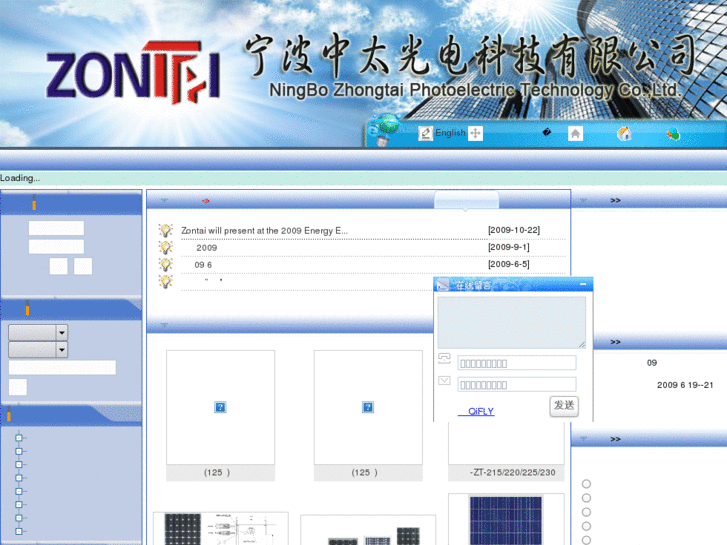
Task: Select the third radio option in poll
Action: click(587, 512)
